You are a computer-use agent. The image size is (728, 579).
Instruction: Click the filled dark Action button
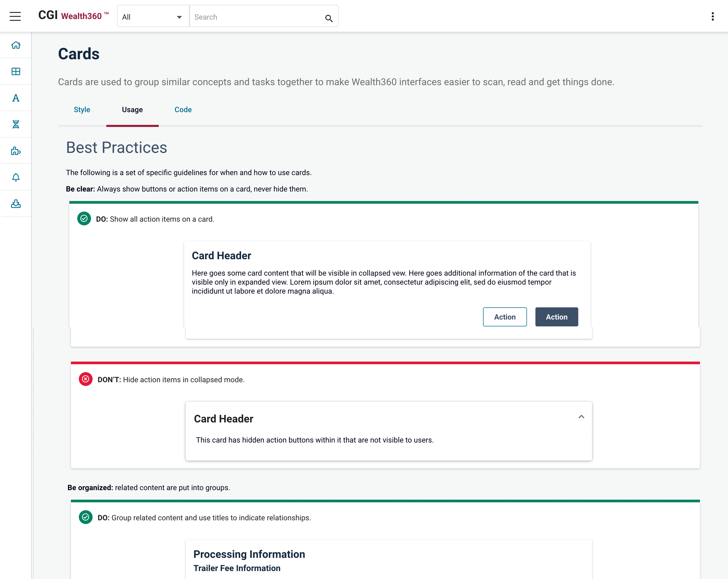(x=557, y=317)
